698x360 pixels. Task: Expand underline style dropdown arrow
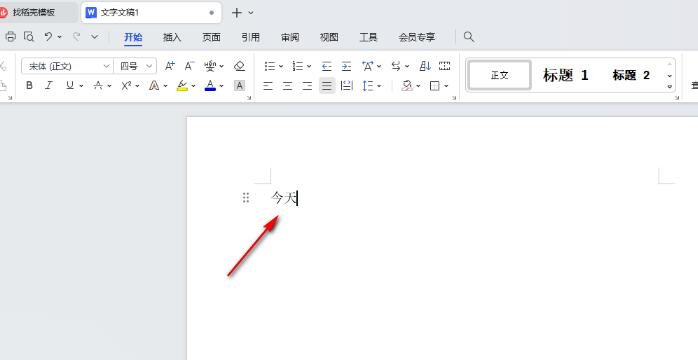[x=81, y=86]
